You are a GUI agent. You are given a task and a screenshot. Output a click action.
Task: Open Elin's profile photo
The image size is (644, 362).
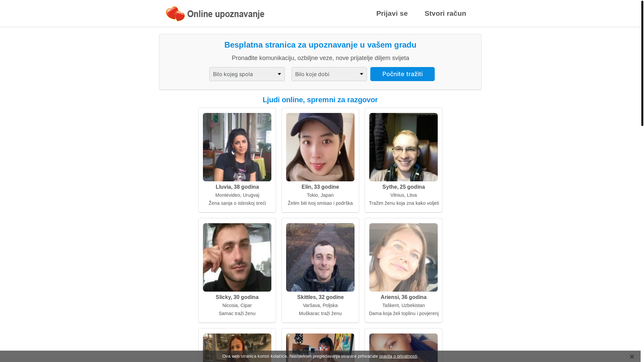pos(320,147)
